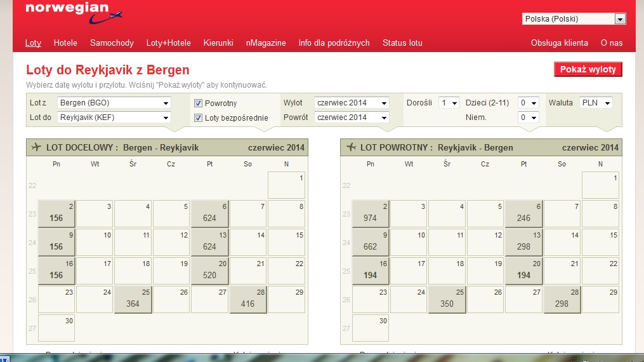Select return June 2 fare 974
This screenshot has width=644, height=362.
coord(370,213)
